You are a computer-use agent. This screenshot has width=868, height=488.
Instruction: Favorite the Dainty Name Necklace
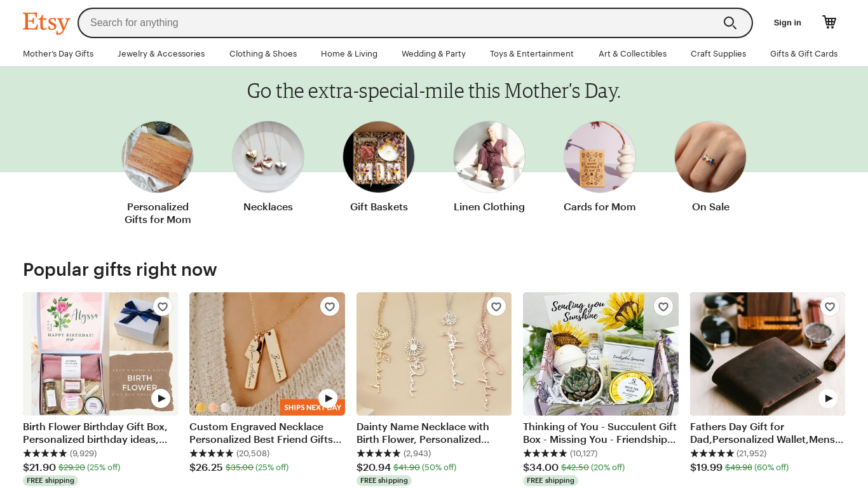496,307
